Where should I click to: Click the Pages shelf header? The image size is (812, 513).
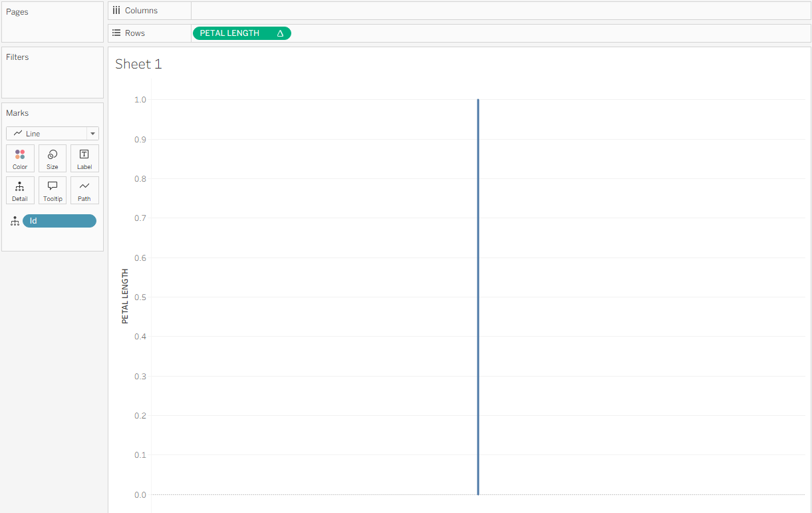(x=17, y=12)
